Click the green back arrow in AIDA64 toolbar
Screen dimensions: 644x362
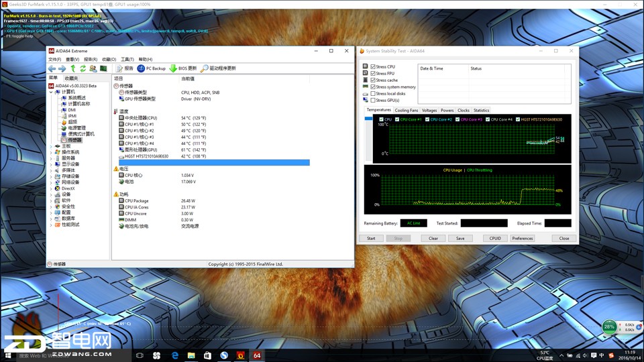[52, 68]
